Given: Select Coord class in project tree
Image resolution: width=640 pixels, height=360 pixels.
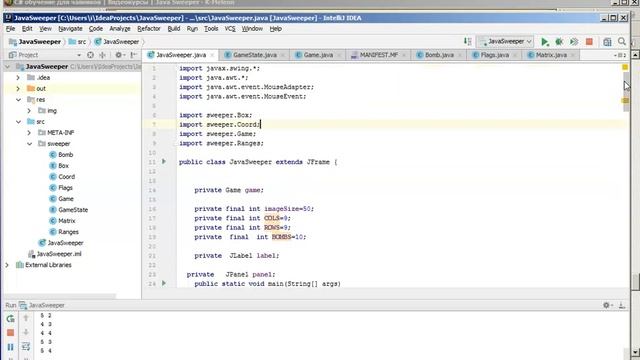Looking at the screenshot, I should point(62,177).
